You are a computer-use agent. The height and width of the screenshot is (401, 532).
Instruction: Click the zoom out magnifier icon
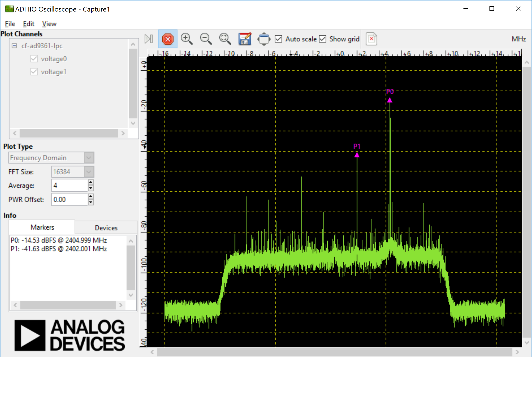206,39
